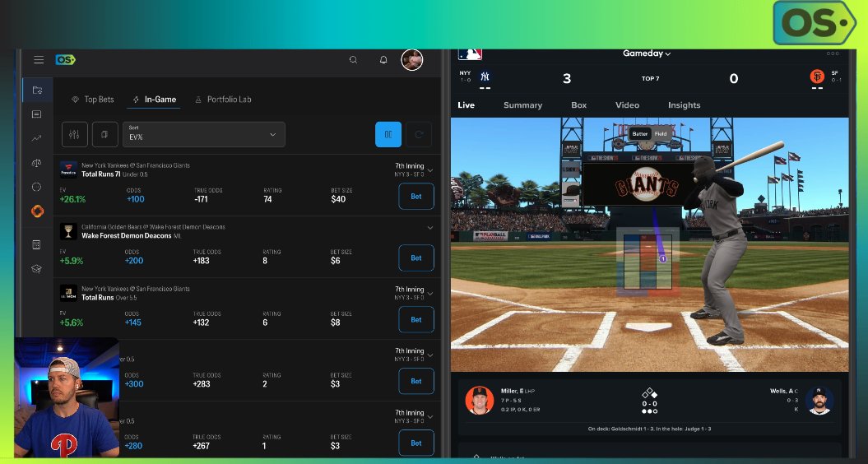Click the +145 odds value
The width and height of the screenshot is (868, 464).
click(132, 322)
